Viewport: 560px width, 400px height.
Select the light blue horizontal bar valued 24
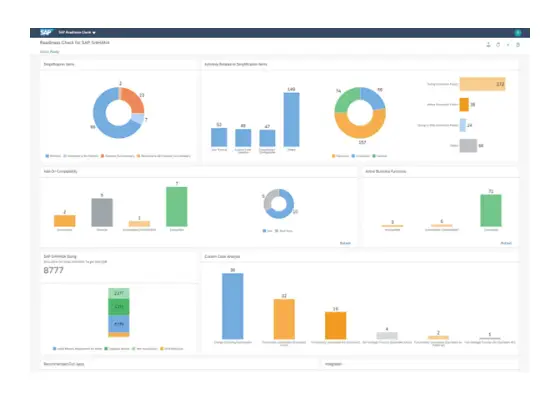(462, 125)
